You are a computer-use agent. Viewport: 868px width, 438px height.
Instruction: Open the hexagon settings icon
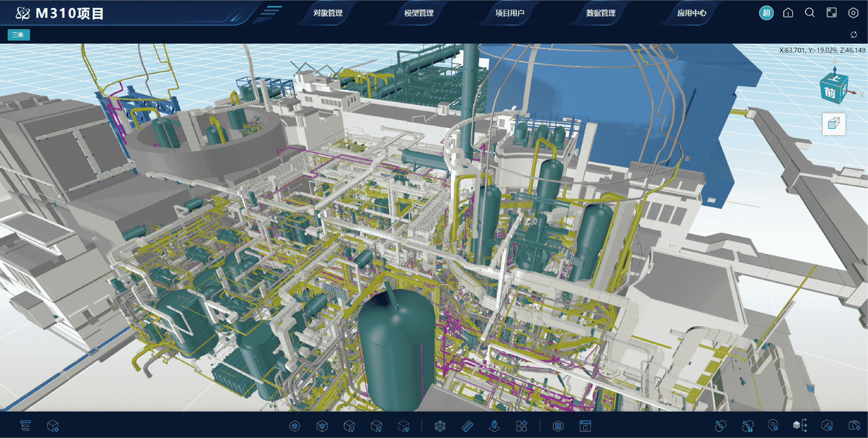(x=853, y=13)
